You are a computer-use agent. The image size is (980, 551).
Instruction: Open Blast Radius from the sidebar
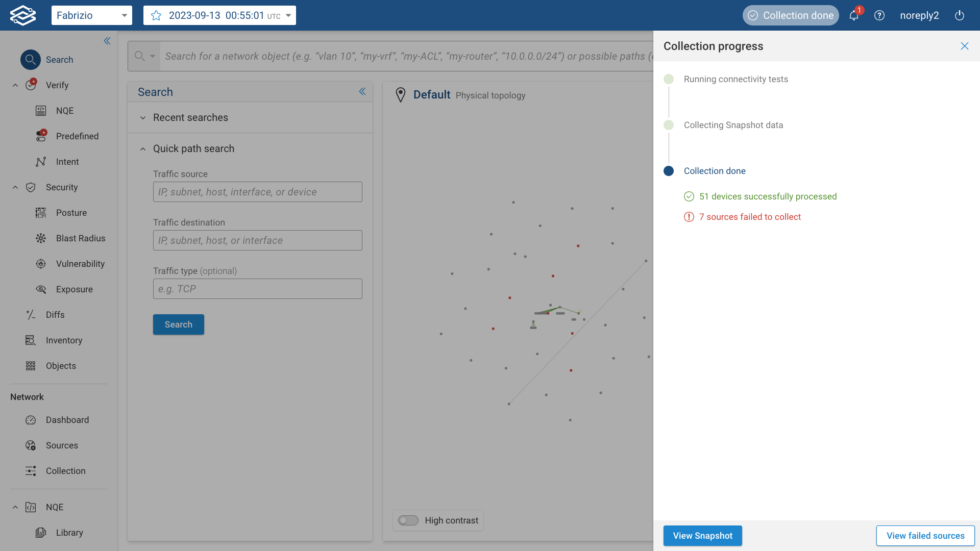coord(80,238)
